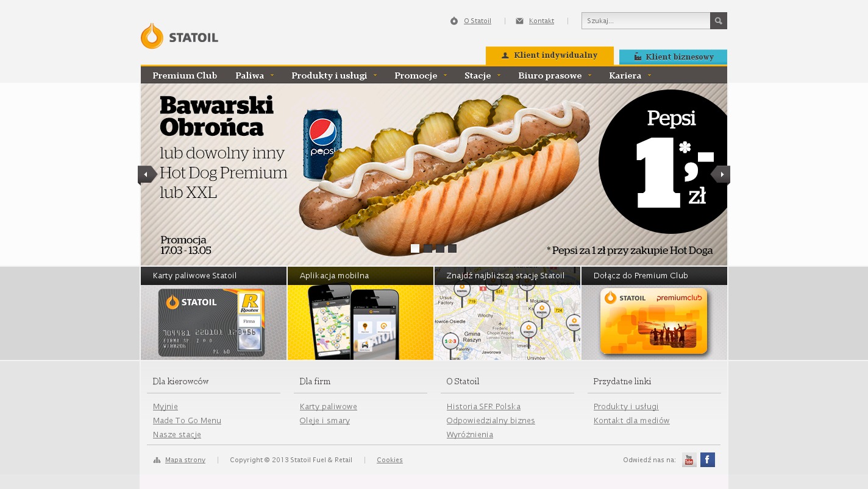Open the Made To Go Menu link
Screen dimensions: 868x489
coord(187,421)
